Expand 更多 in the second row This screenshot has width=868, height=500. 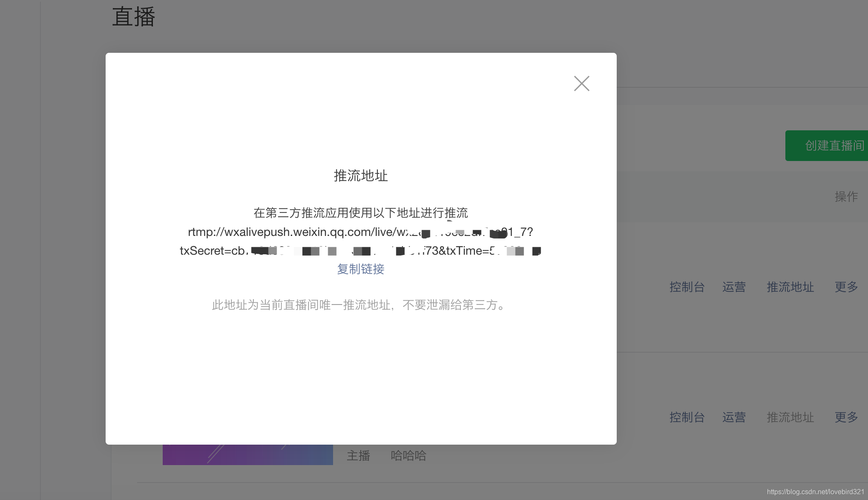(x=846, y=417)
